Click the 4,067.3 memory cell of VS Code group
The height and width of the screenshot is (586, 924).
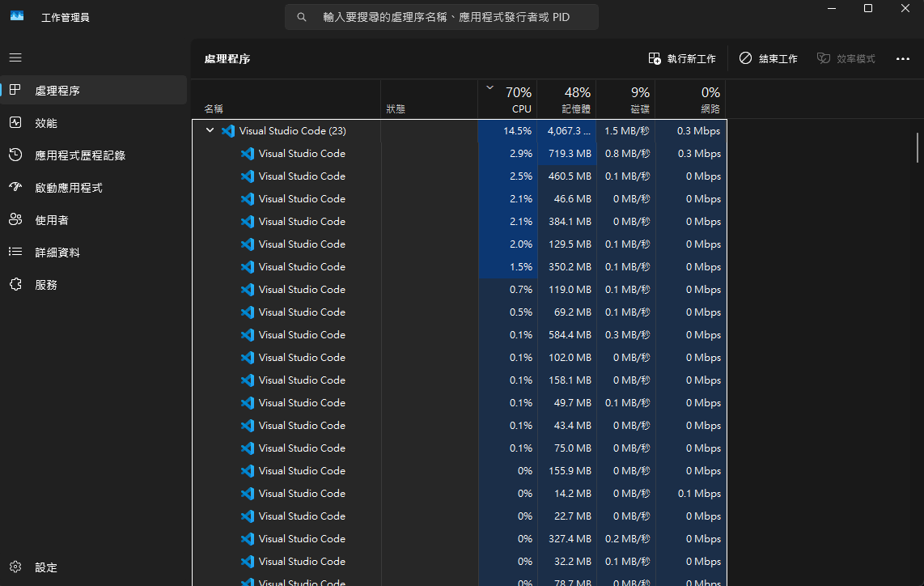coord(567,131)
